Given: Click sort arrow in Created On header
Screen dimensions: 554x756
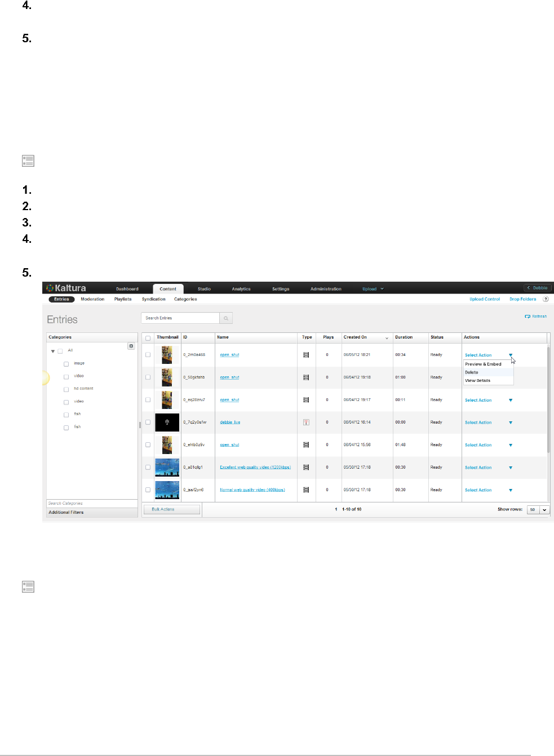Looking at the screenshot, I should pyautogui.click(x=387, y=338).
